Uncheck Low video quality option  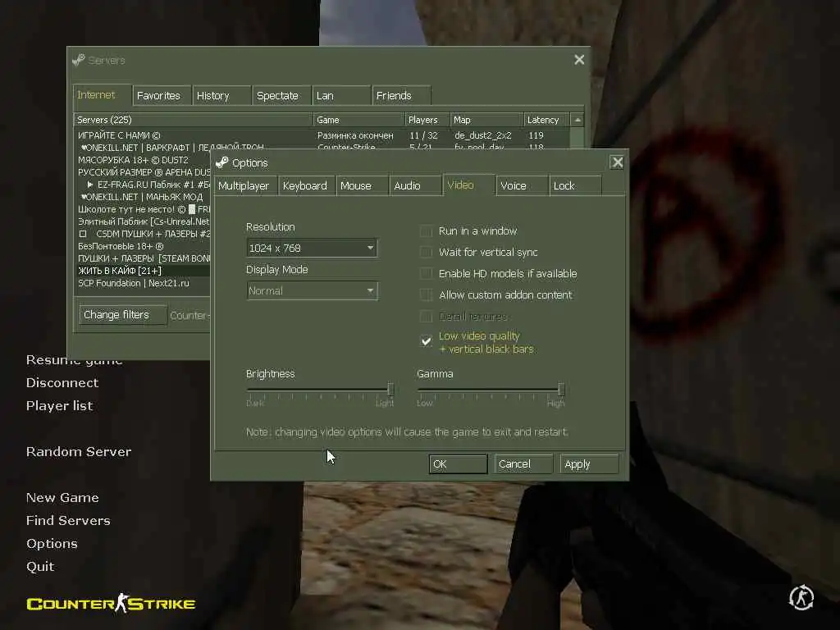tap(426, 341)
